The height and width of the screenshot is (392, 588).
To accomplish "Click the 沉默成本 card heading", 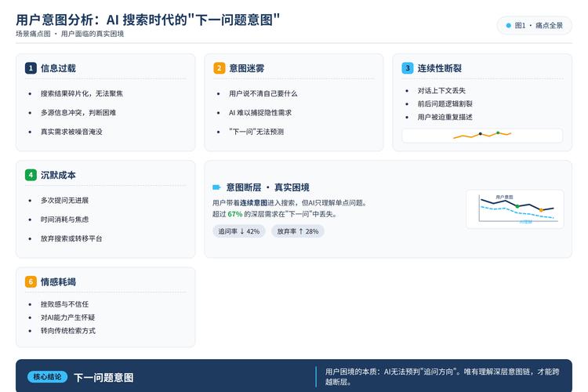I will [x=58, y=175].
